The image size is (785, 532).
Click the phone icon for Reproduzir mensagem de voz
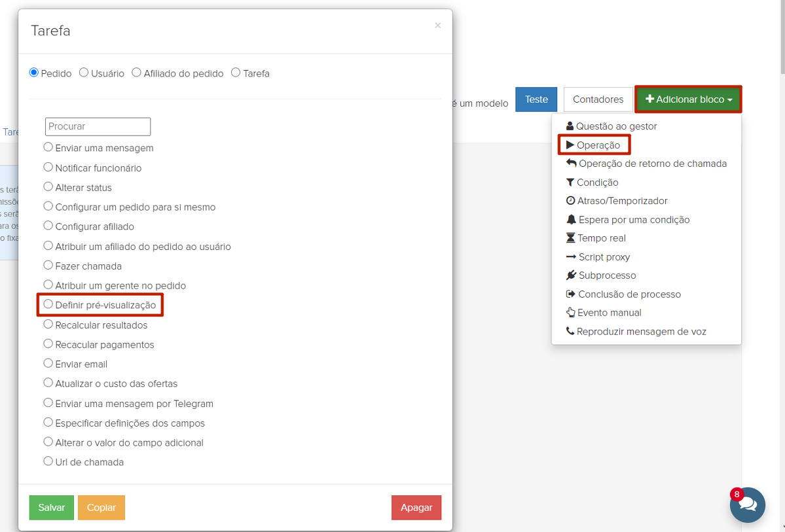570,332
